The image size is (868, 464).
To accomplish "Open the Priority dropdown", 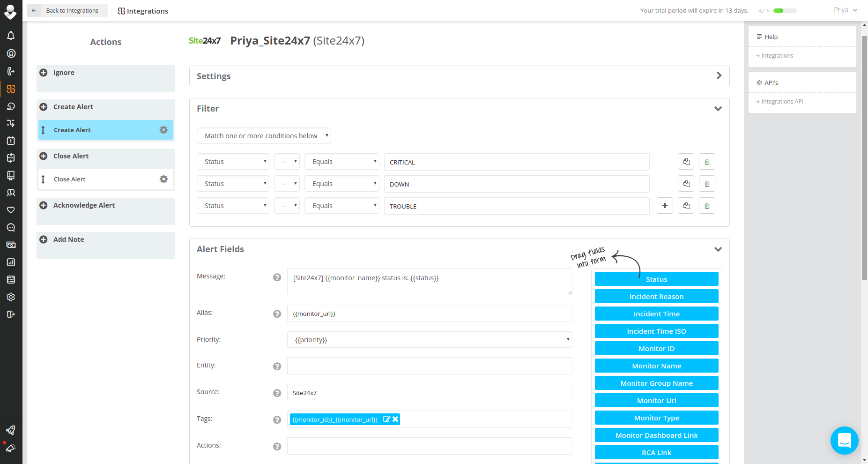I will [429, 340].
